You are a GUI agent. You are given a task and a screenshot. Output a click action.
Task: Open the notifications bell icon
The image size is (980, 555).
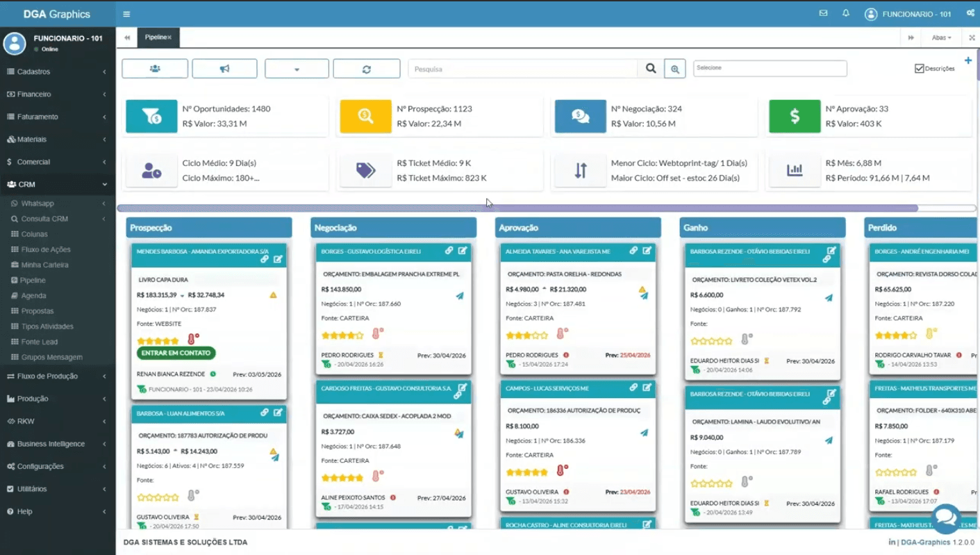coord(846,13)
